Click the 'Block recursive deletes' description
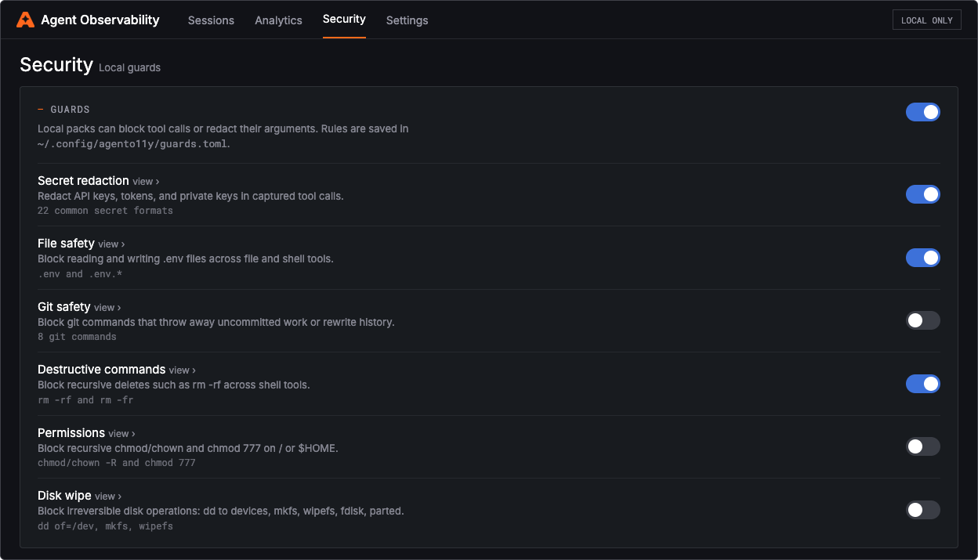 pos(174,385)
